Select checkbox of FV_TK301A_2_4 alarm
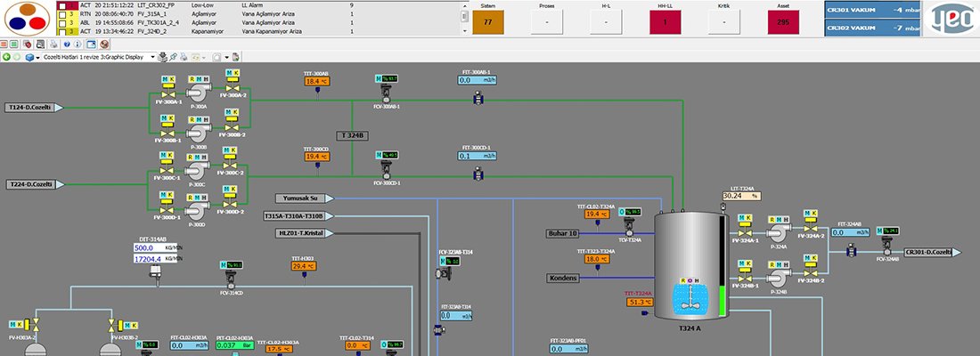Viewport: 980px width, 356px height. click(x=61, y=22)
